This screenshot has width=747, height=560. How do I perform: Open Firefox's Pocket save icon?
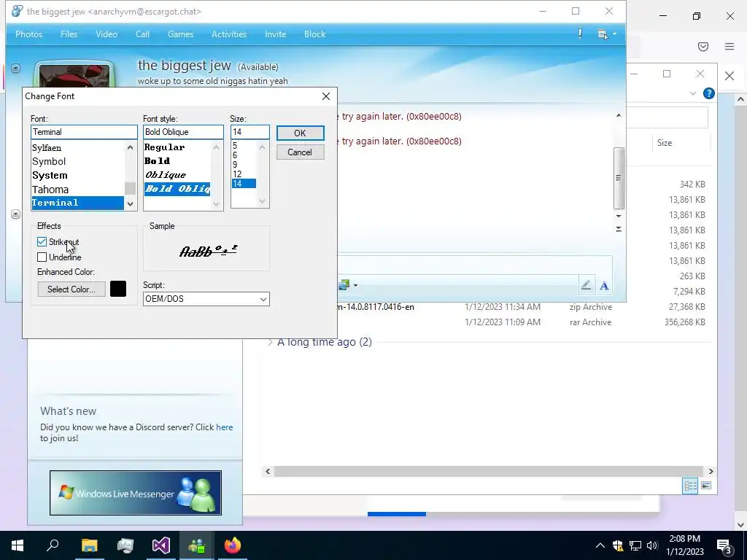703,46
